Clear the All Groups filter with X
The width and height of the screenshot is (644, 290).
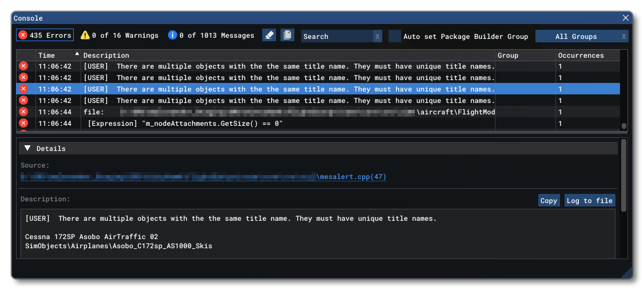[x=624, y=37]
